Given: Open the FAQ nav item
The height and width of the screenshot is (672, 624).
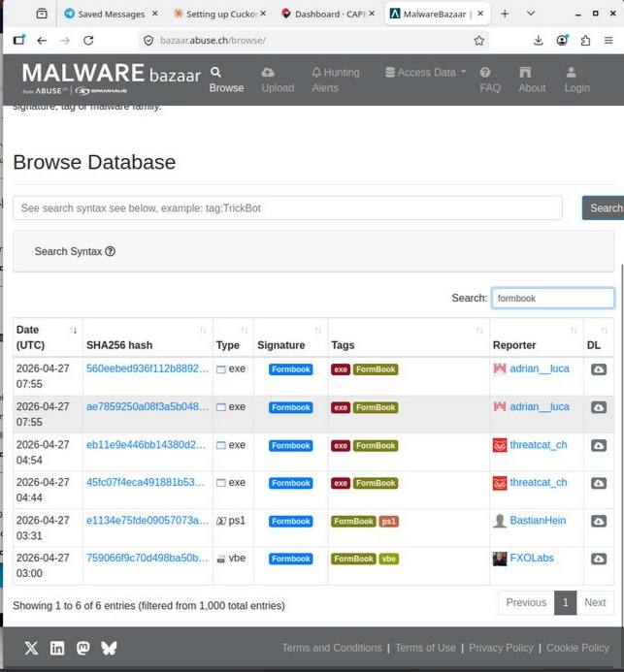Looking at the screenshot, I should point(490,80).
